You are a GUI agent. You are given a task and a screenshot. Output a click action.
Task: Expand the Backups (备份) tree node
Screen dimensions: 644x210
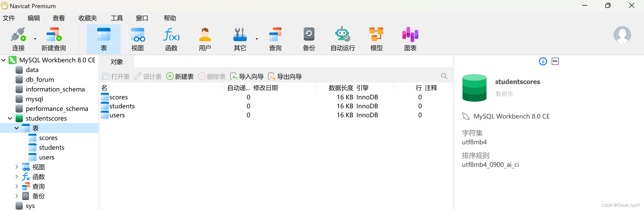coord(17,196)
